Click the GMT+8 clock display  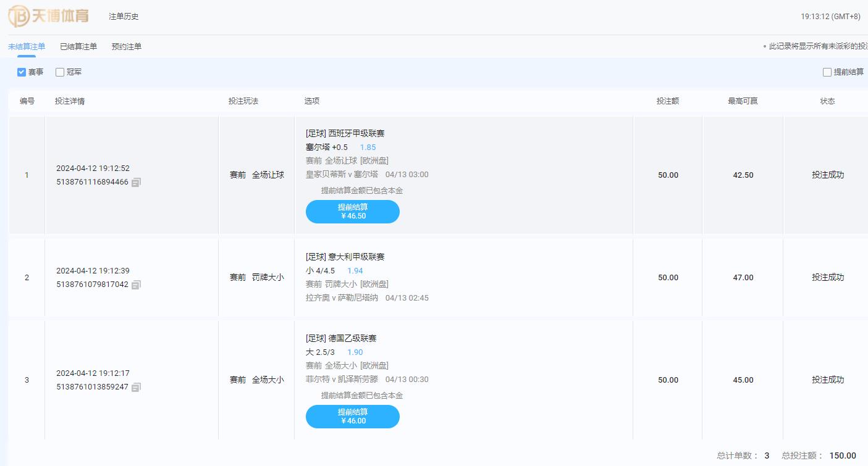click(x=830, y=17)
